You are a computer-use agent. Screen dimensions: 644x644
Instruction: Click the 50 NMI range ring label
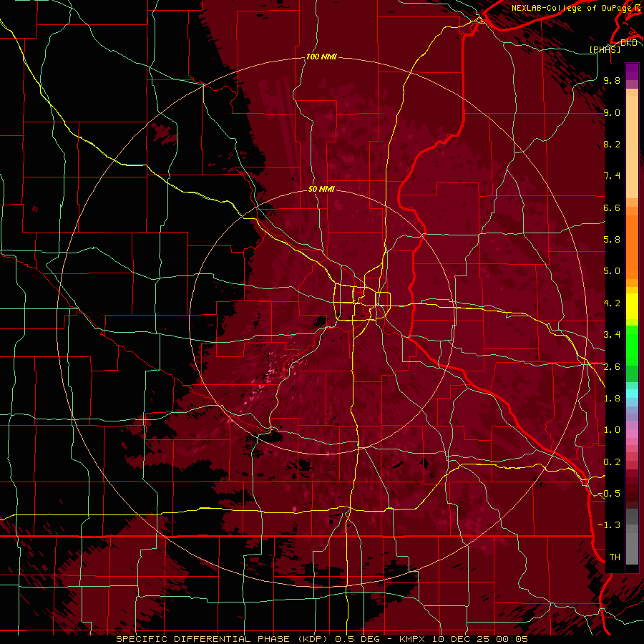321,189
